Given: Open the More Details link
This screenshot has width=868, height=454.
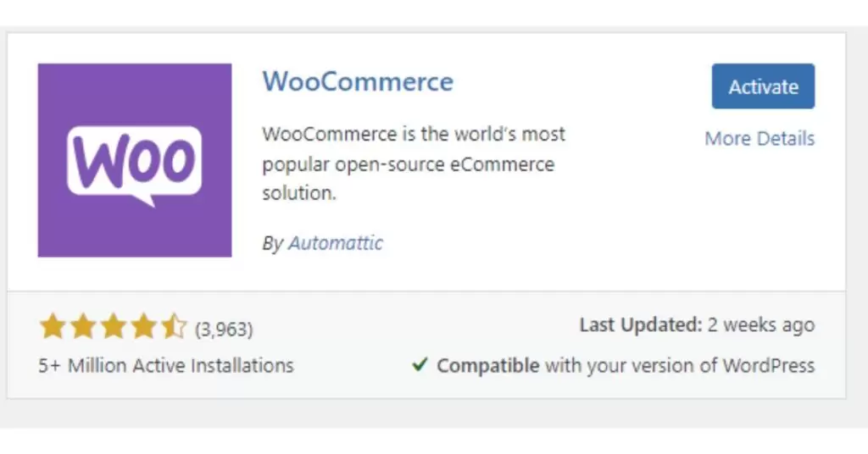Looking at the screenshot, I should [759, 138].
